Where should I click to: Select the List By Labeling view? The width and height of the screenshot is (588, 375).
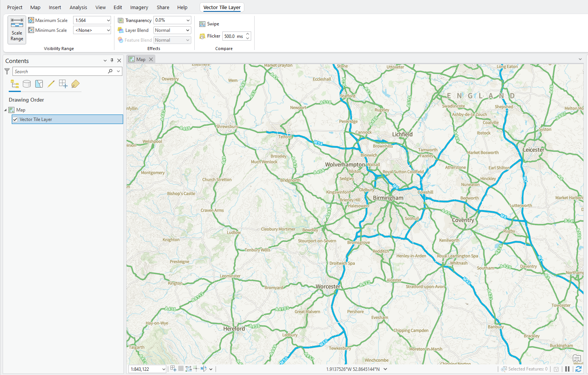(x=75, y=84)
